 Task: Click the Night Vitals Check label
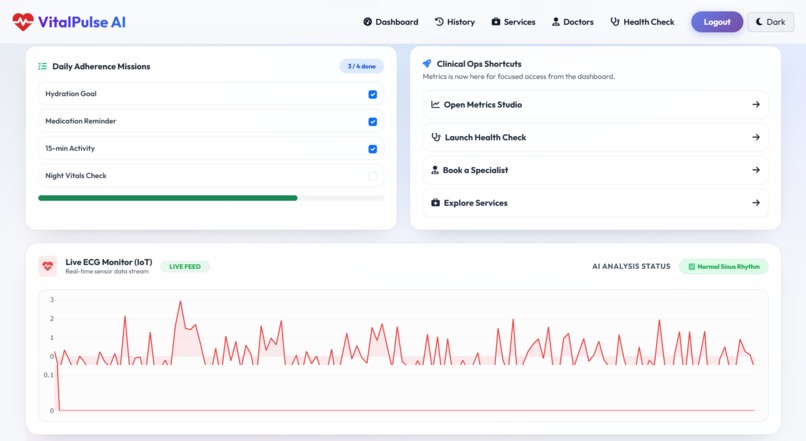tap(76, 175)
